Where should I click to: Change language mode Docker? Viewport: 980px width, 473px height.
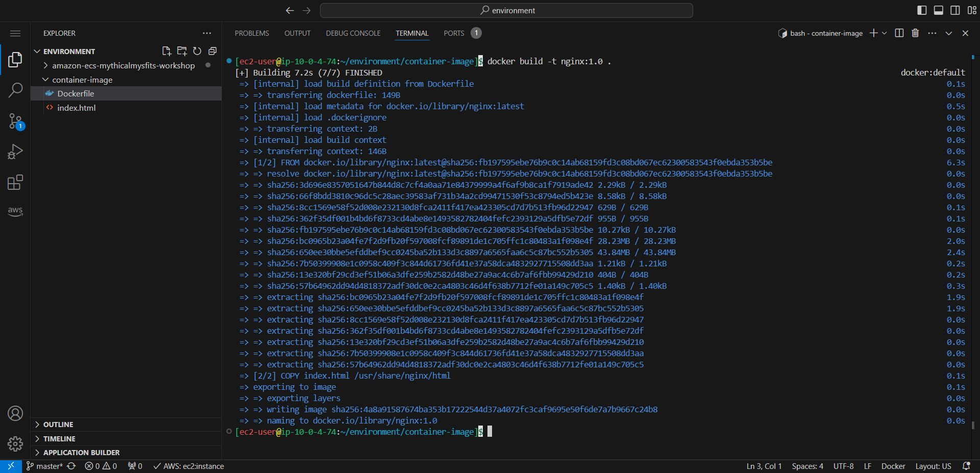[x=893, y=466]
